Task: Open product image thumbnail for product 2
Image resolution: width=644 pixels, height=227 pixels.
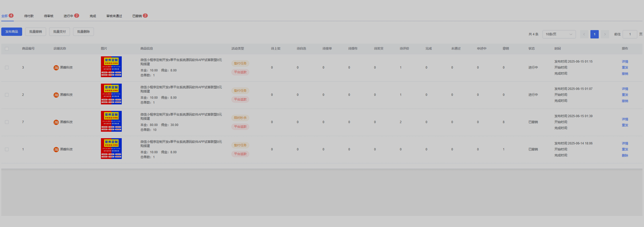Action: point(111,94)
